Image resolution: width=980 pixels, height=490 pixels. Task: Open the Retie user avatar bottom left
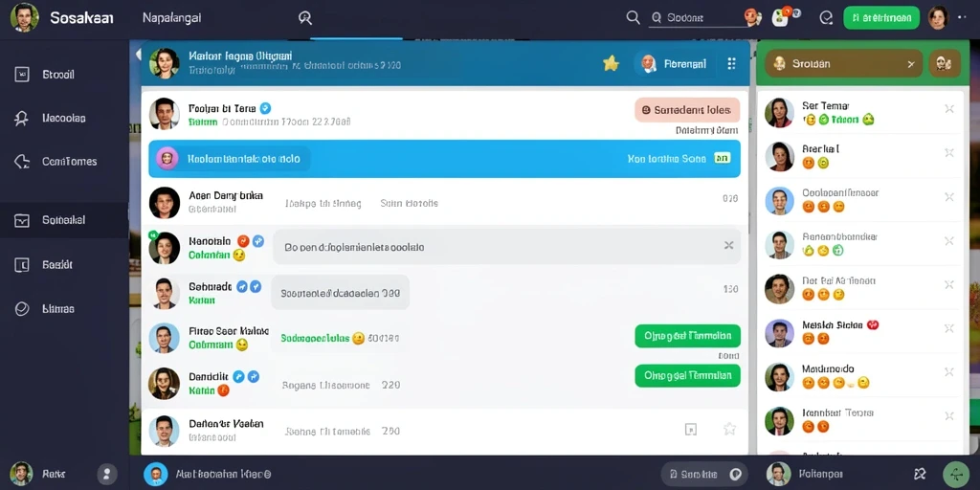21,474
